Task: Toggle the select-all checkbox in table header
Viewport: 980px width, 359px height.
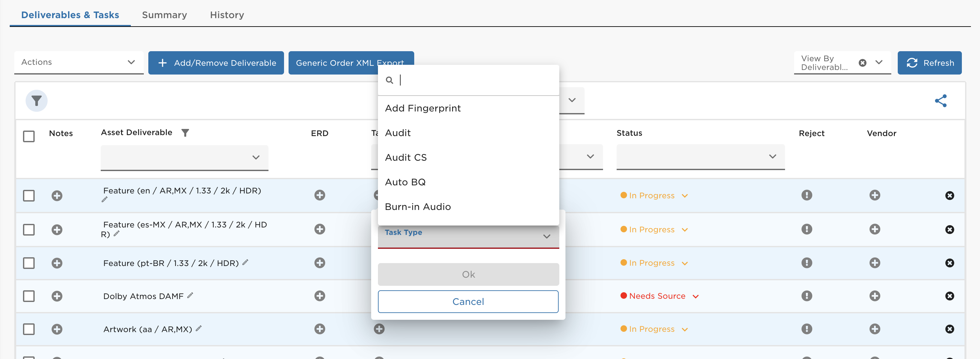Action: click(x=29, y=136)
